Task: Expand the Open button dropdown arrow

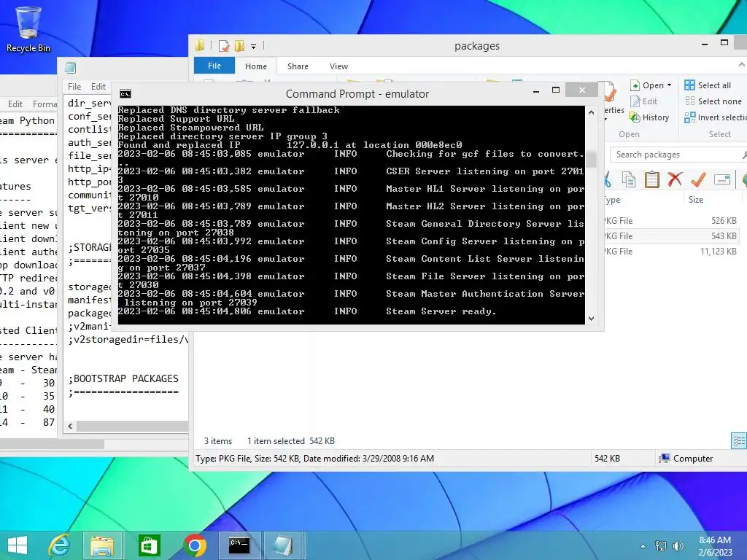Action: [670, 85]
